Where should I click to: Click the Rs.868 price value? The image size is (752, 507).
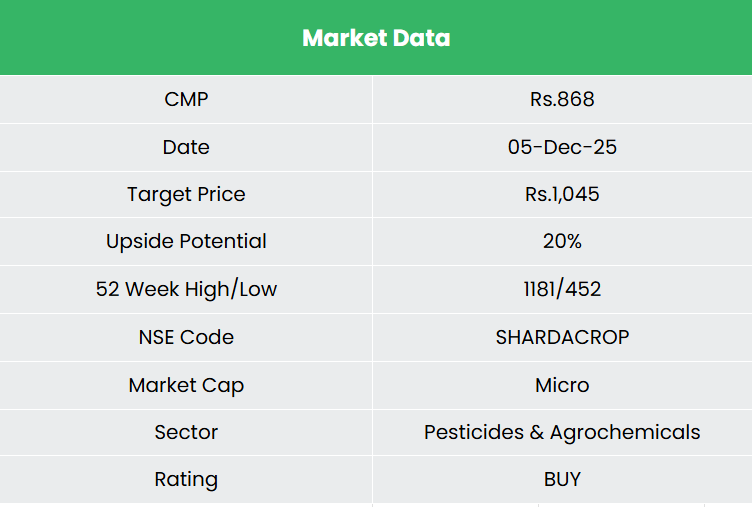562,99
